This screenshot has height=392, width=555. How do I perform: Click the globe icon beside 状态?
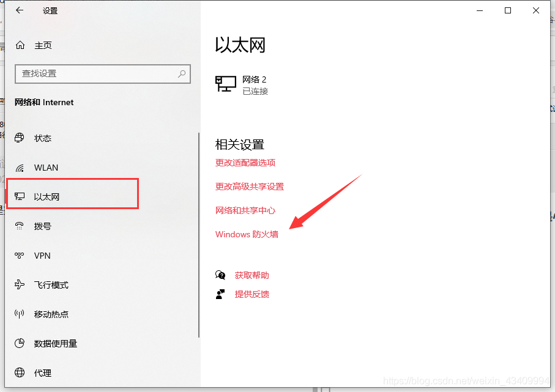pos(20,138)
